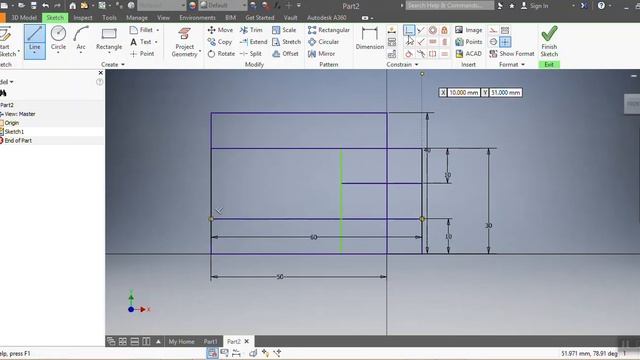The image size is (640, 360).
Task: Choose the Text tool
Action: tap(141, 42)
